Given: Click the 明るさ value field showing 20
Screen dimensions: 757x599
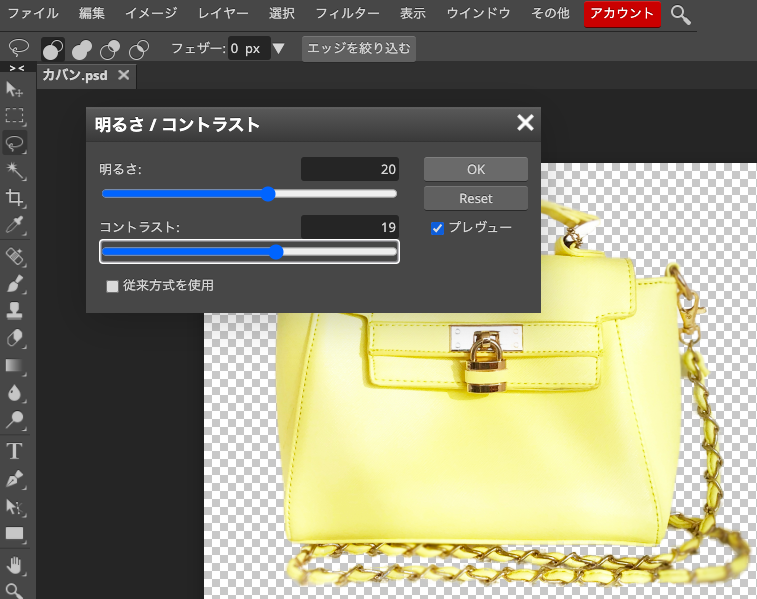Looking at the screenshot, I should point(350,169).
